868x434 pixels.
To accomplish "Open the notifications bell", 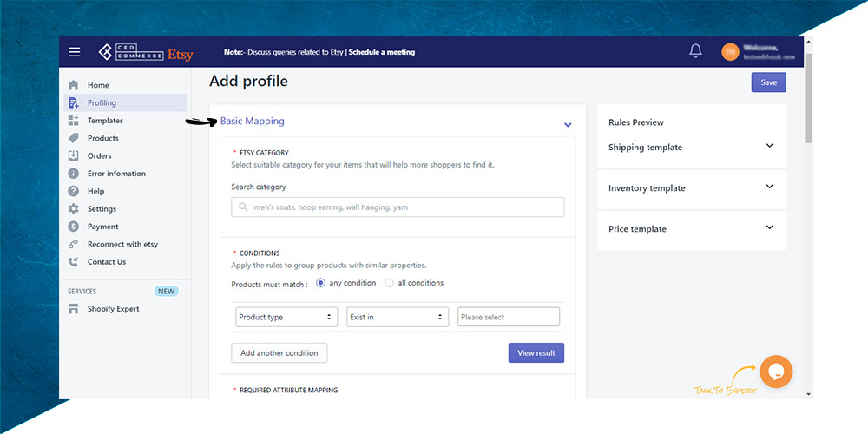I will pos(696,51).
